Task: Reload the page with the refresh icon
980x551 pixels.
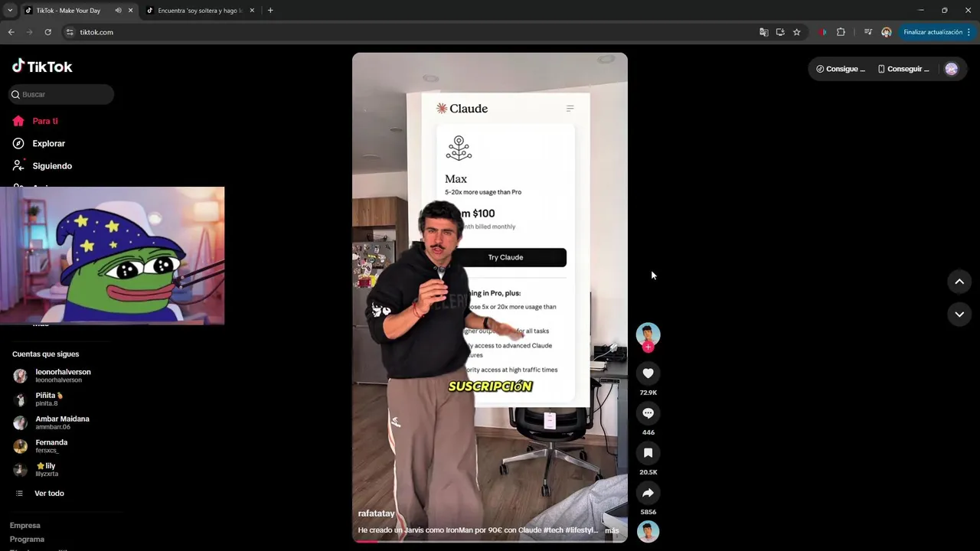Action: click(47, 32)
